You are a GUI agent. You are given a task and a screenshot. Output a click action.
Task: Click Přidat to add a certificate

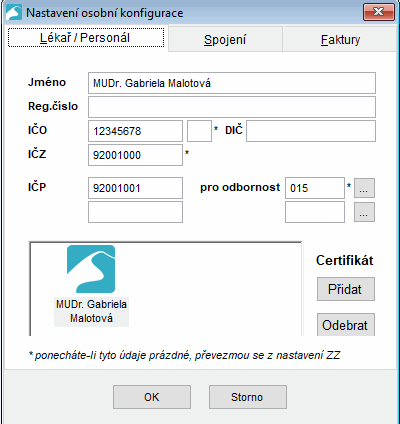[x=346, y=289]
